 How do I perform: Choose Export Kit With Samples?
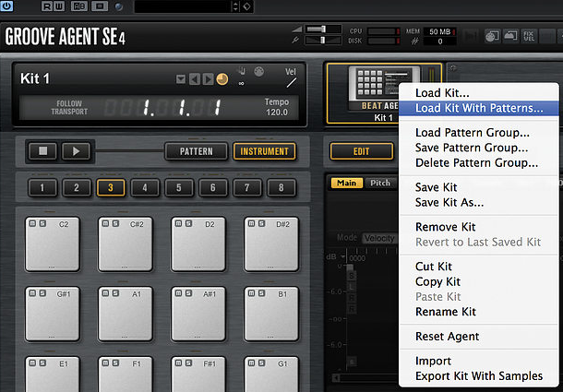(x=480, y=376)
